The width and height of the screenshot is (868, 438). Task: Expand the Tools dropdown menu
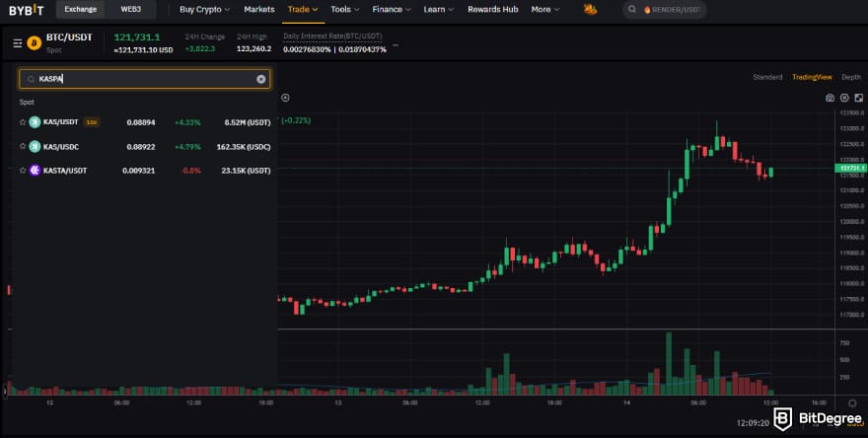click(345, 10)
